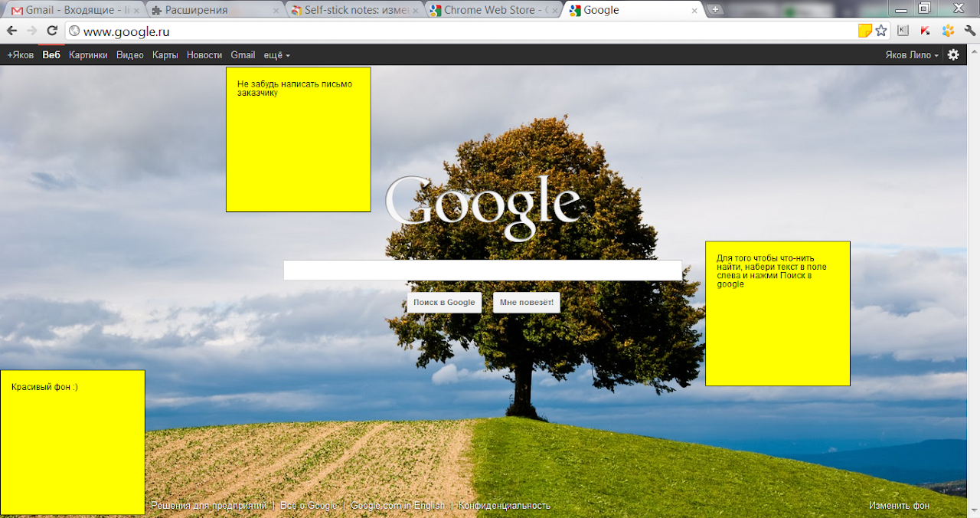The width and height of the screenshot is (980, 518).
Task: Open Карты in Google bar
Action: [165, 55]
